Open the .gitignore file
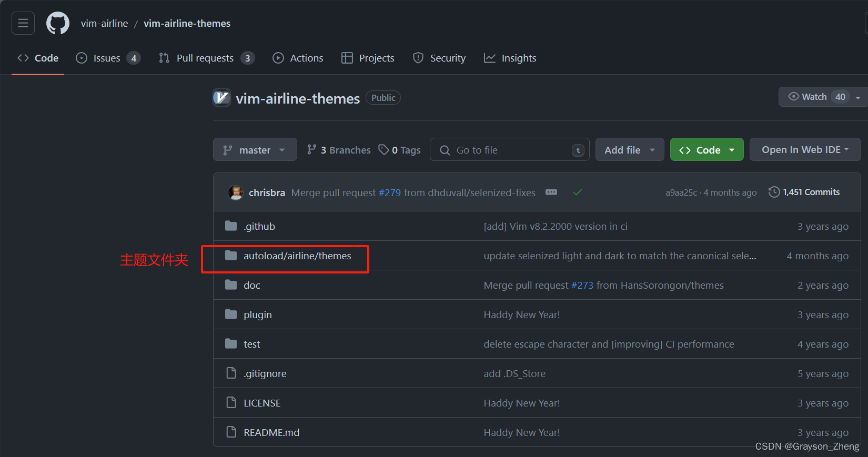The image size is (868, 457). (x=265, y=373)
